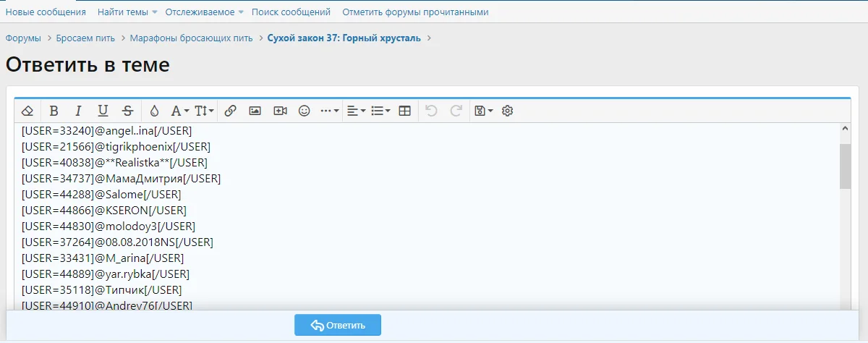Insert media video icon

point(280,111)
